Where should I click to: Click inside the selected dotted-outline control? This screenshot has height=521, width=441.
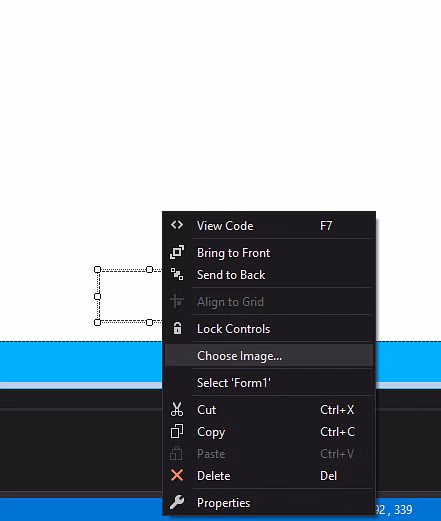(130, 296)
